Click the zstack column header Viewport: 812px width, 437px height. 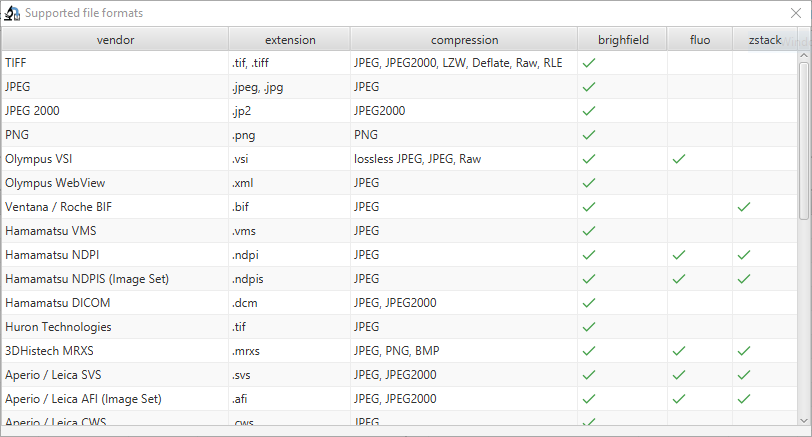[764, 40]
